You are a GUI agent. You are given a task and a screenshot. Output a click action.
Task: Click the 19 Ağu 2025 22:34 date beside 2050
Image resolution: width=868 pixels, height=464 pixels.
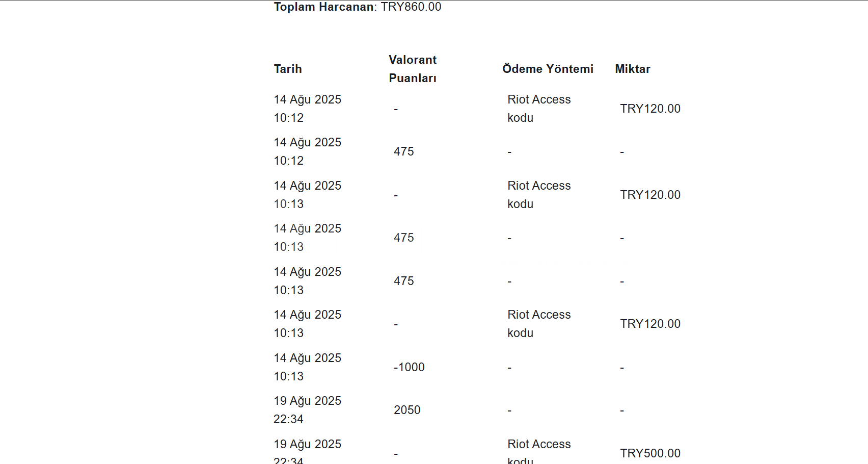[x=307, y=410]
